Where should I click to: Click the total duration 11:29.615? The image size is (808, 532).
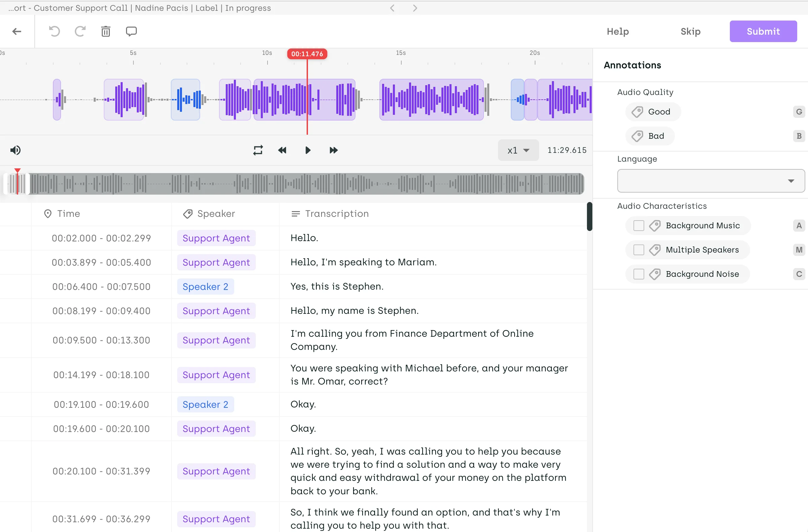tap(567, 150)
